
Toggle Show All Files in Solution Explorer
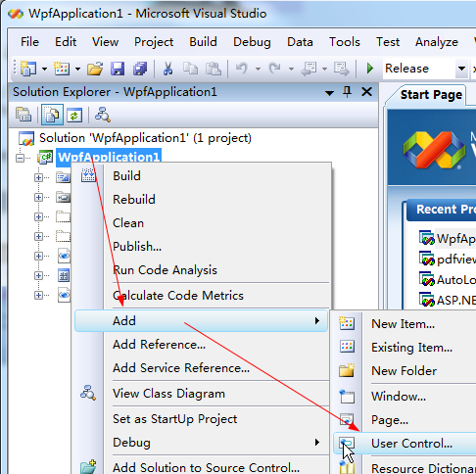(52, 115)
